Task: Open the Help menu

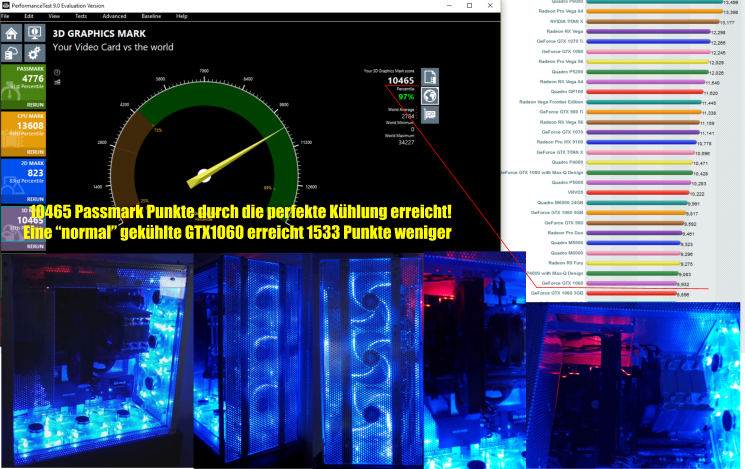Action: click(181, 16)
